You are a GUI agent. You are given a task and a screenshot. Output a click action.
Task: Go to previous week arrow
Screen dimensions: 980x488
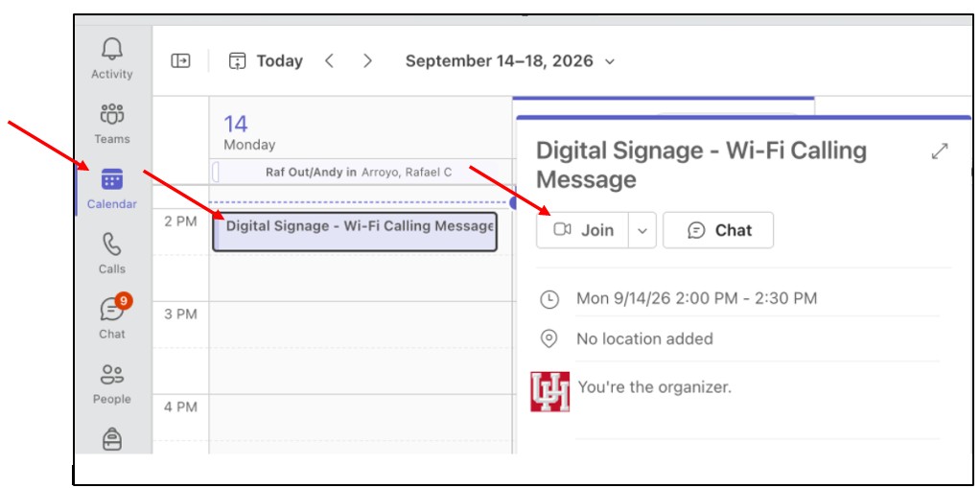click(x=329, y=60)
